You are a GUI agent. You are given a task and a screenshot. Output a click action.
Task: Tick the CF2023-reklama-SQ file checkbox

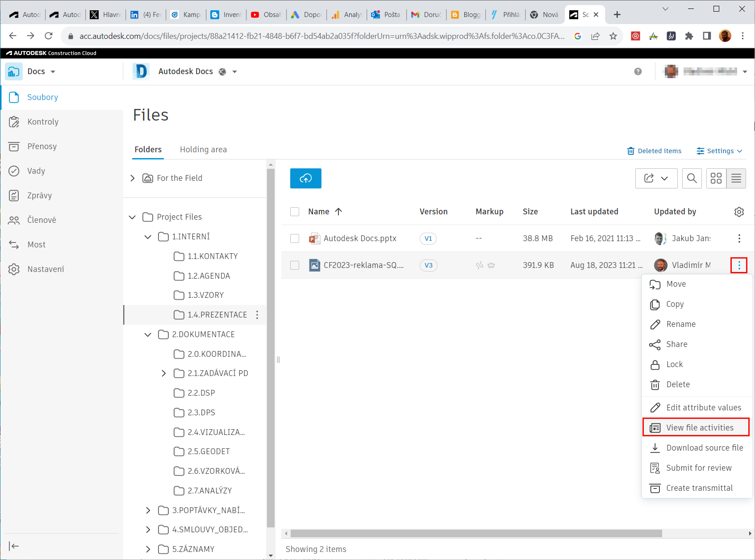295,265
